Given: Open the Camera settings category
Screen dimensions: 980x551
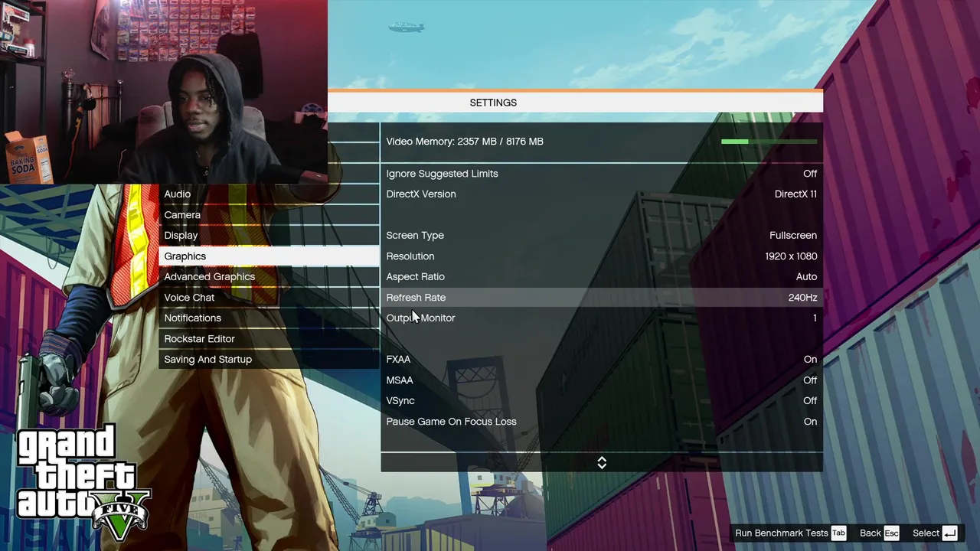Looking at the screenshot, I should [269, 215].
